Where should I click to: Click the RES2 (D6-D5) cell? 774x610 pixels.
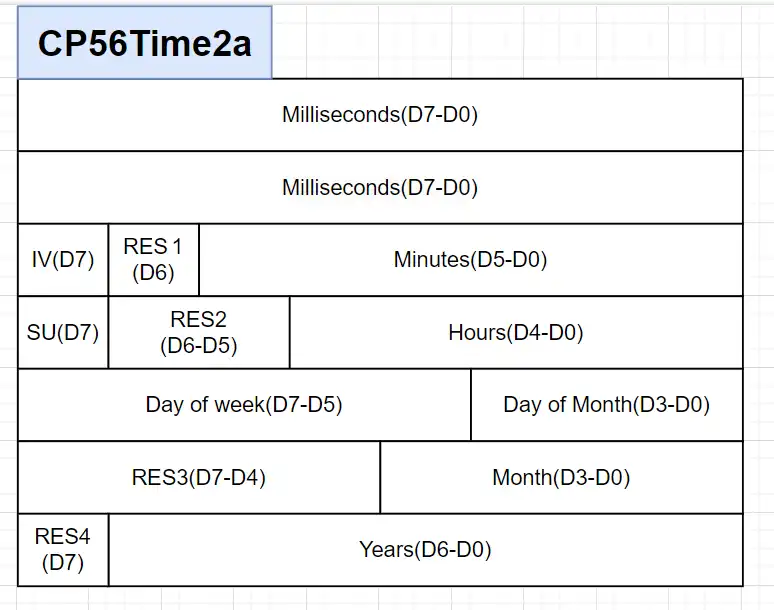click(x=199, y=332)
